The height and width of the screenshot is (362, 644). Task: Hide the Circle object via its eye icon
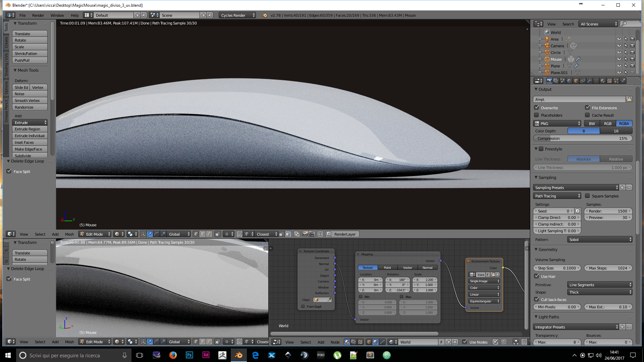(619, 52)
